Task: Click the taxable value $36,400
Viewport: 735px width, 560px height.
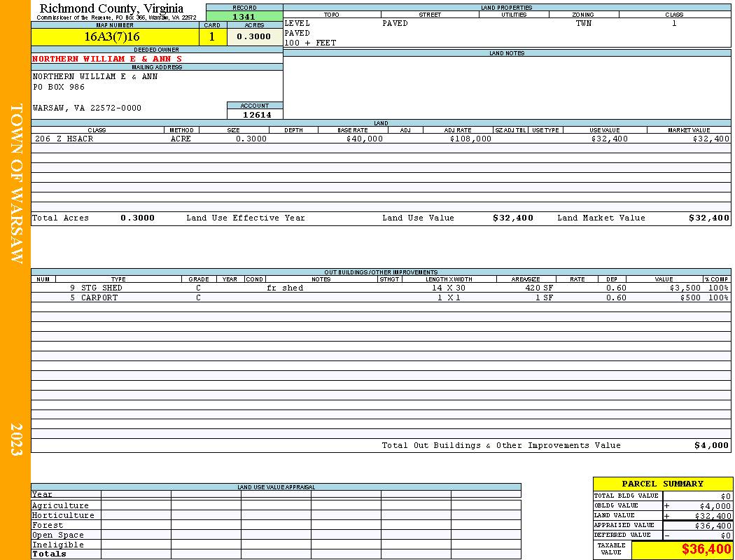Action: click(x=706, y=549)
